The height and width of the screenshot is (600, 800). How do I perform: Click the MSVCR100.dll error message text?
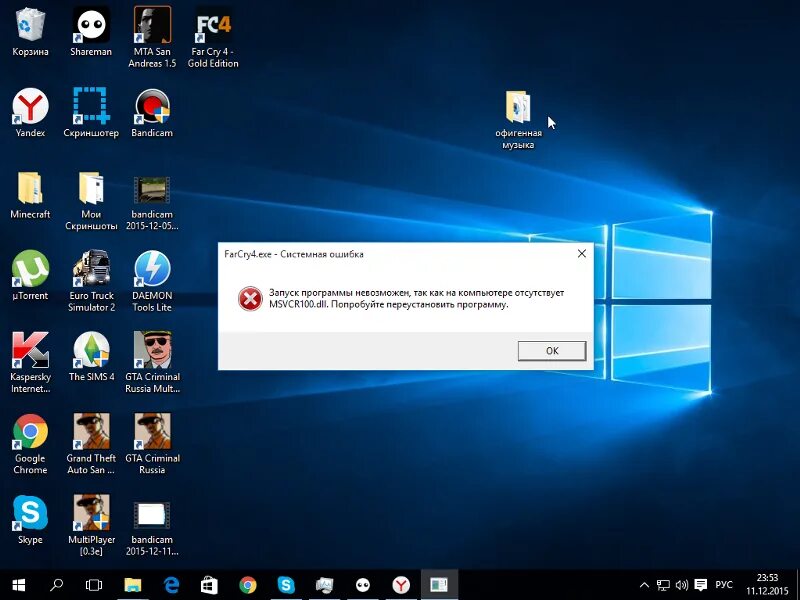tap(416, 298)
